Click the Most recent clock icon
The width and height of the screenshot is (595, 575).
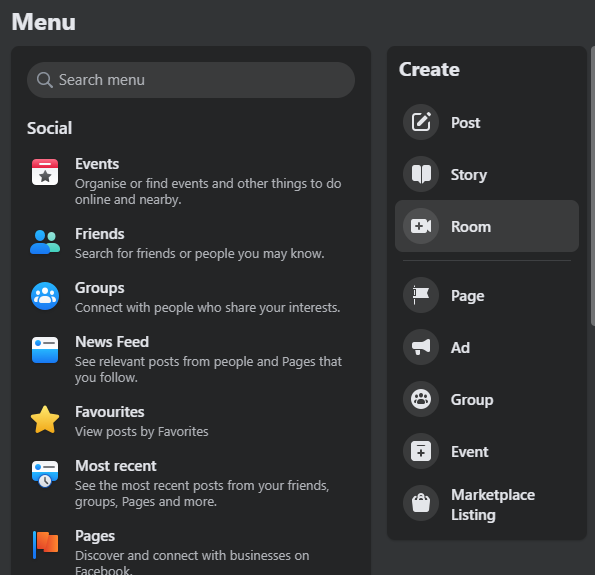(45, 474)
